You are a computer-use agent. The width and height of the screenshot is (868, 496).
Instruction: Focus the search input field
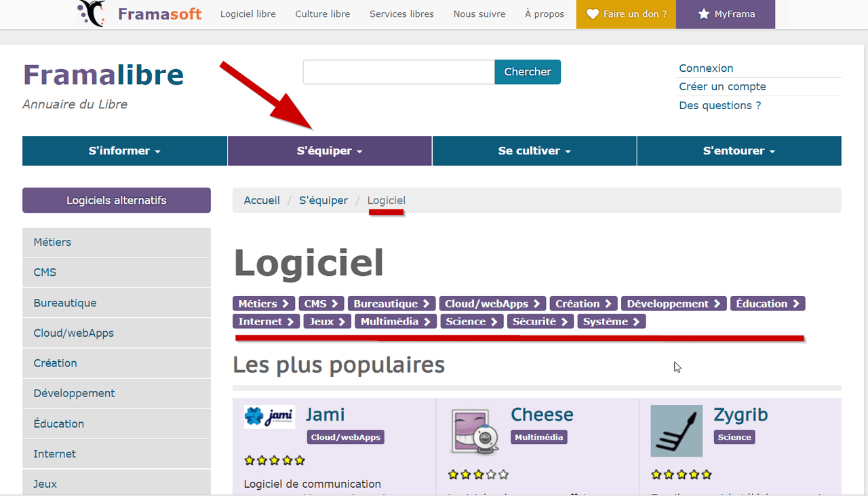[x=399, y=72]
